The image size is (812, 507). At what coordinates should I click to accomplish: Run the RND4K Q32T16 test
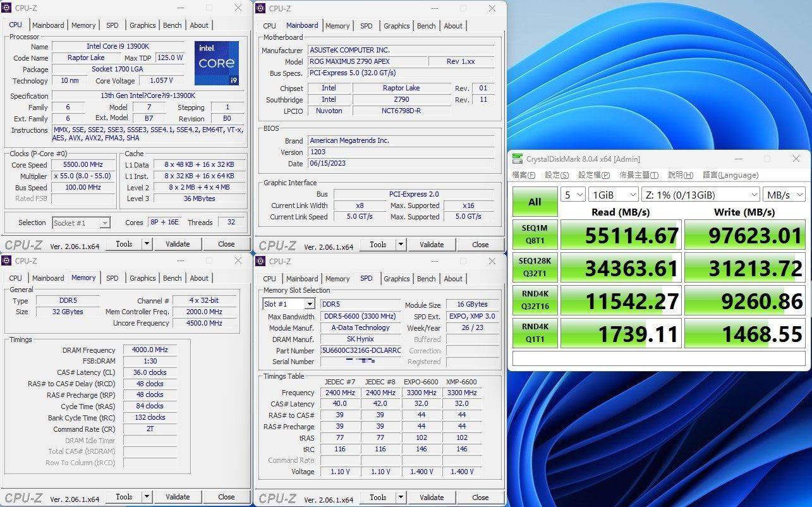tap(535, 300)
